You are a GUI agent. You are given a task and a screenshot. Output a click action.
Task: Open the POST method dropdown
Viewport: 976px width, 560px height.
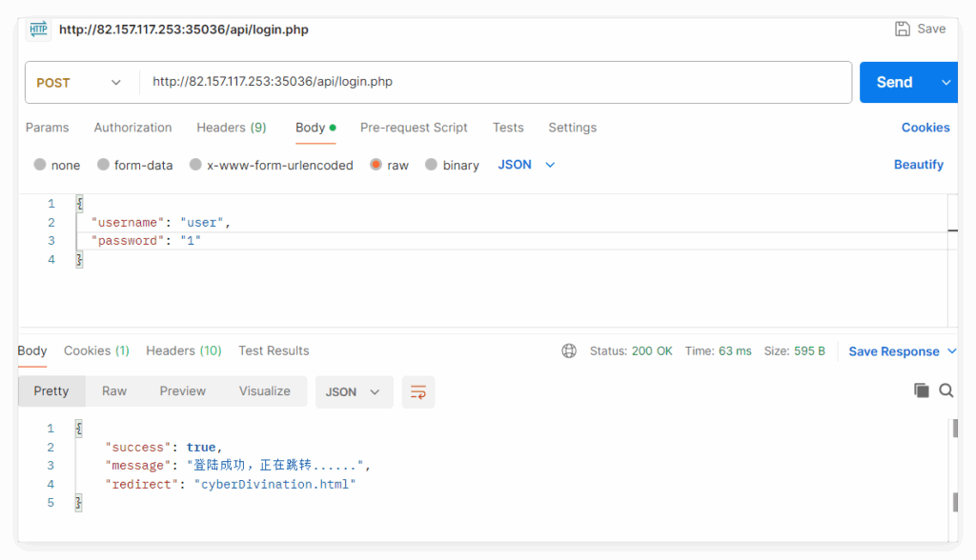point(80,83)
